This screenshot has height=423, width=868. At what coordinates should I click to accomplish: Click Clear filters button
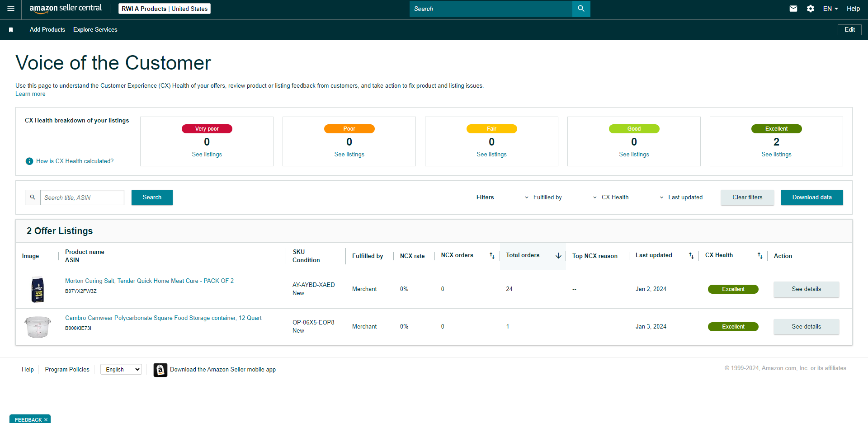[747, 197]
